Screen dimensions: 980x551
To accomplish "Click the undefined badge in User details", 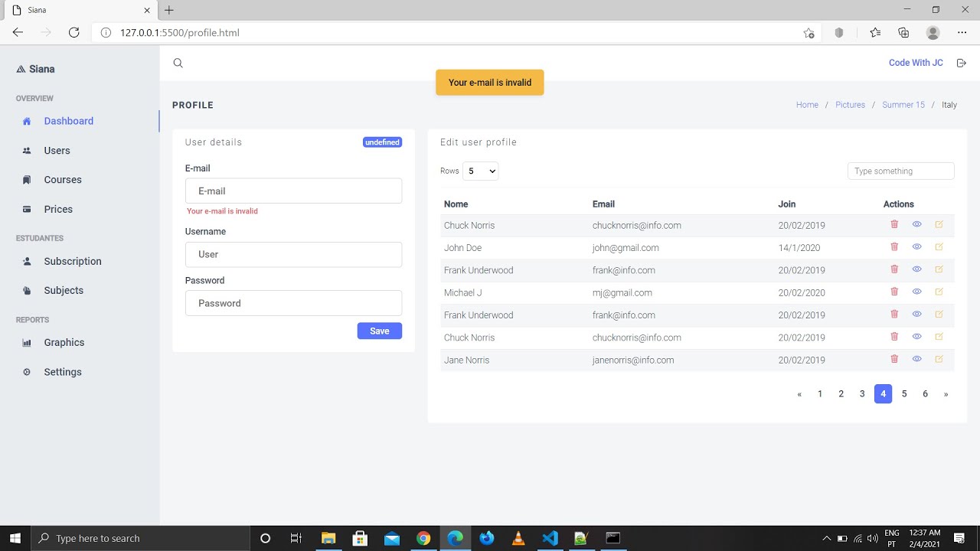I will click(382, 142).
